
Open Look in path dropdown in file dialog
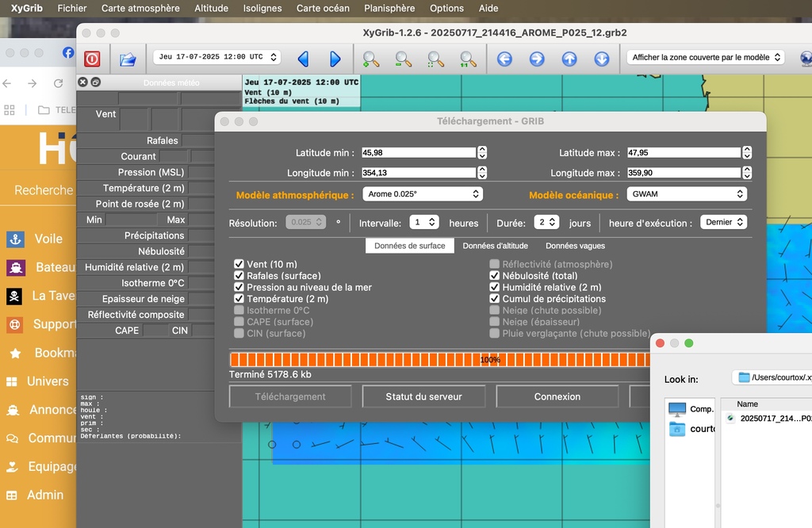772,377
